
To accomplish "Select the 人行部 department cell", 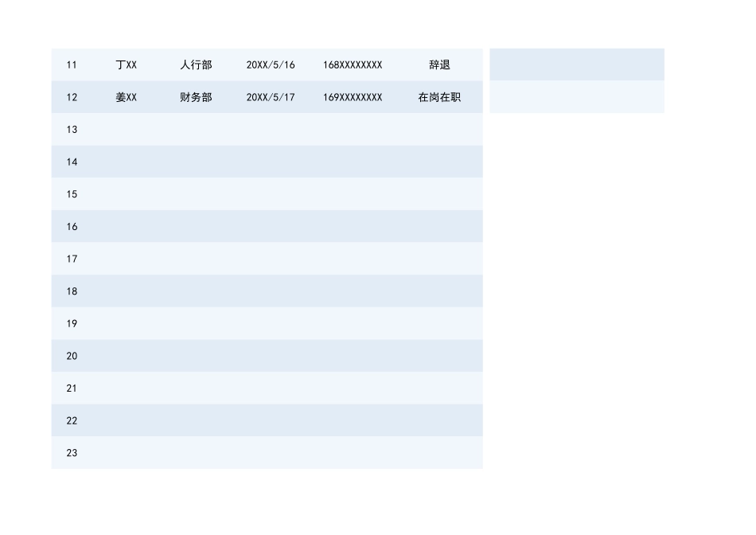I will 195,64.
